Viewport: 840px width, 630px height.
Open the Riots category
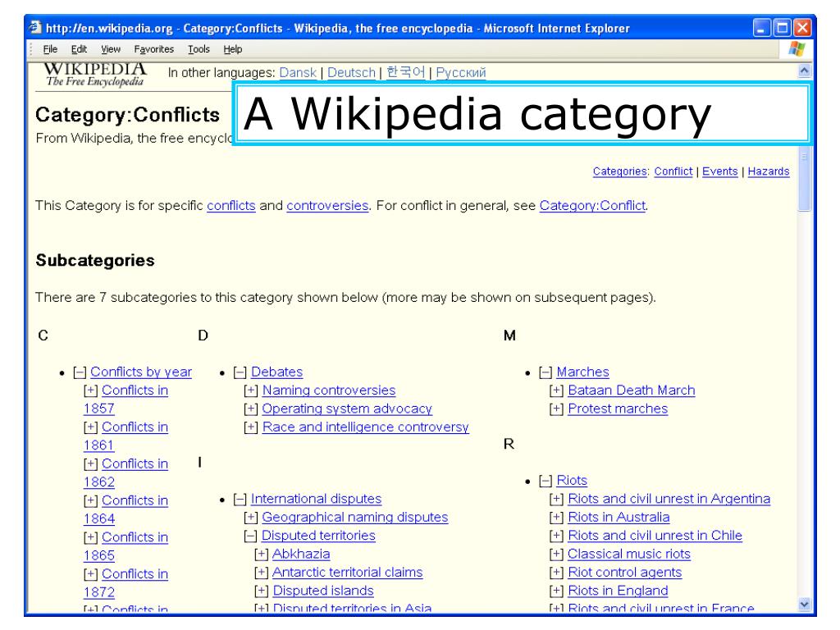(x=572, y=481)
